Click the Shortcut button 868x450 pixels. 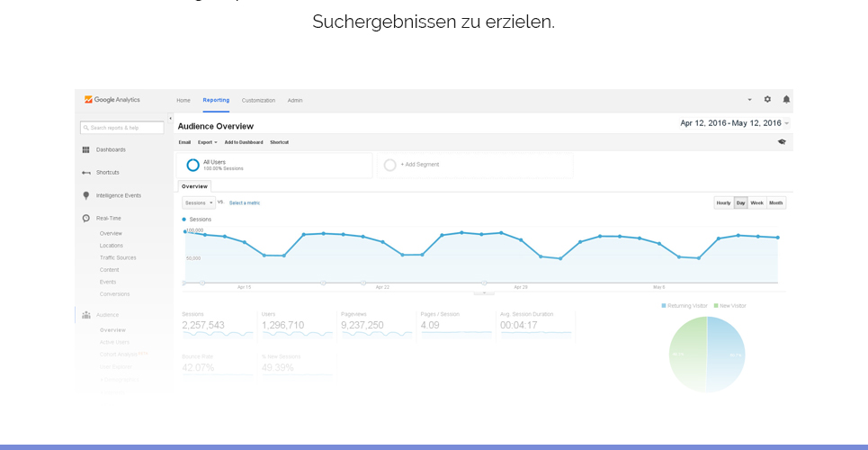click(x=279, y=142)
